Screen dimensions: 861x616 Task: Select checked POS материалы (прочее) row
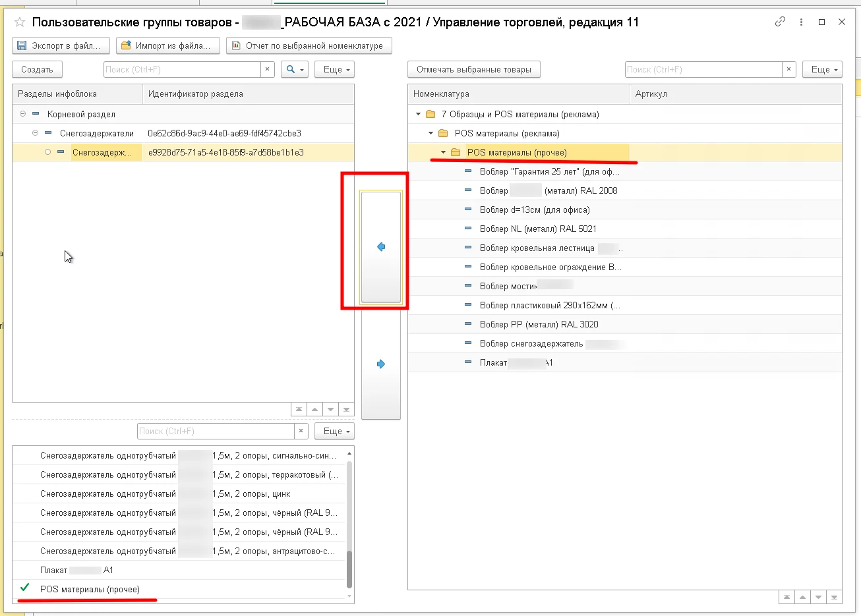pyautogui.click(x=179, y=589)
